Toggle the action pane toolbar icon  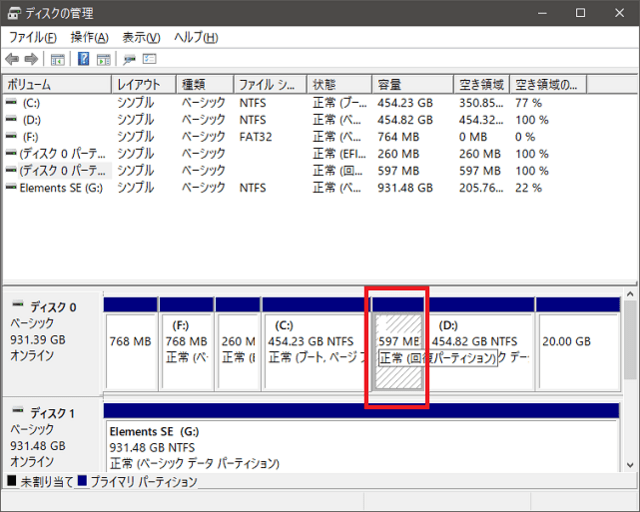[104, 59]
